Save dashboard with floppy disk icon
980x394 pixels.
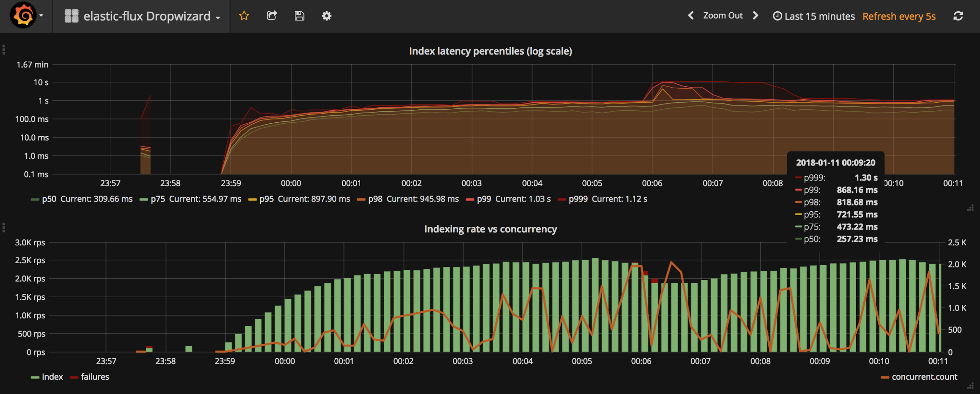tap(300, 16)
